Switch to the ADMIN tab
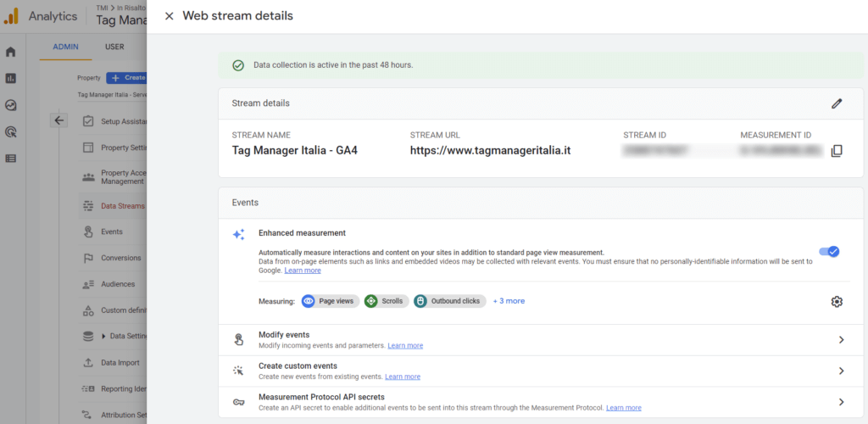 pos(66,47)
